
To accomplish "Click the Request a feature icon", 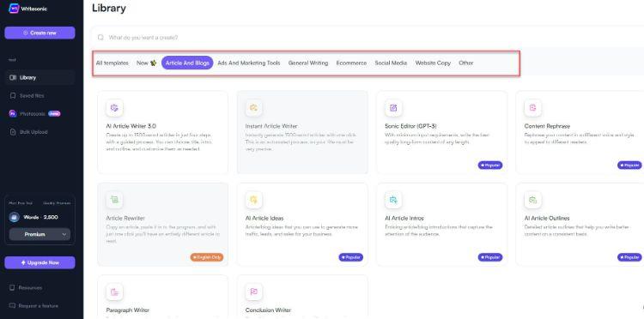I will pos(12,306).
